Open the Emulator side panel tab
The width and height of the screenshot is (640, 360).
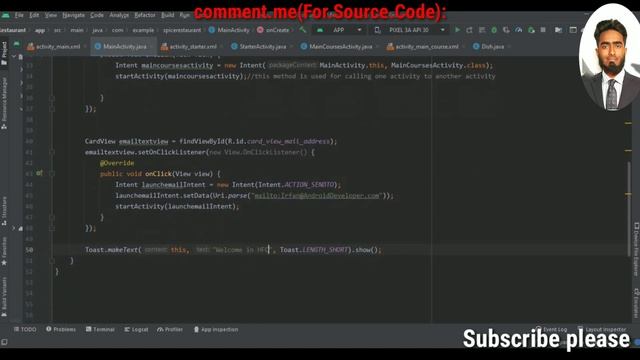click(x=636, y=303)
